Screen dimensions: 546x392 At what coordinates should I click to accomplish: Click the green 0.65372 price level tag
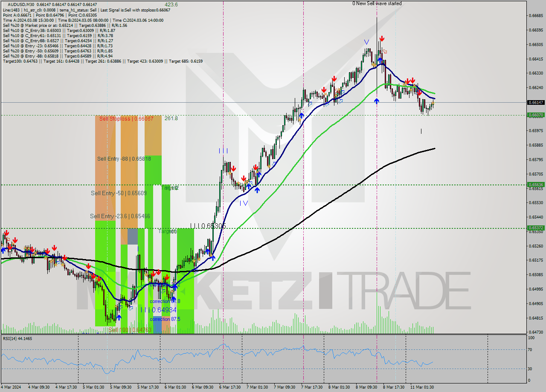[536, 228]
